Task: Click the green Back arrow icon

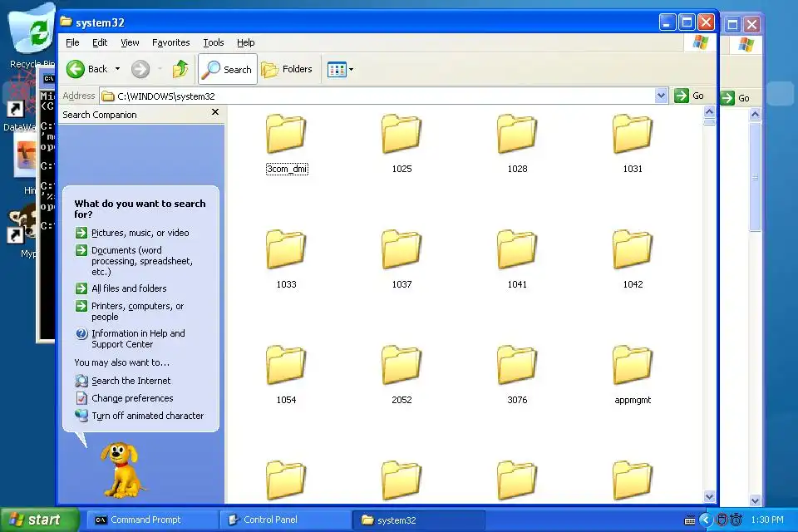Action: click(76, 69)
